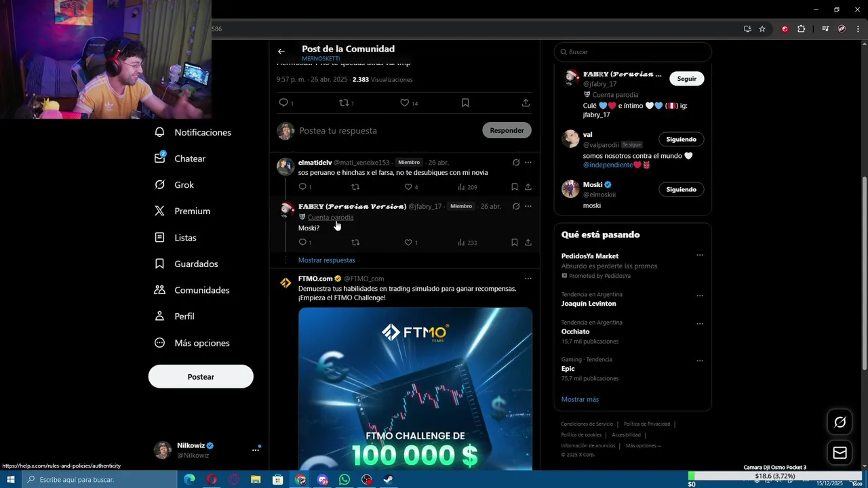Open the FTMO Challenge ad image

(x=415, y=388)
